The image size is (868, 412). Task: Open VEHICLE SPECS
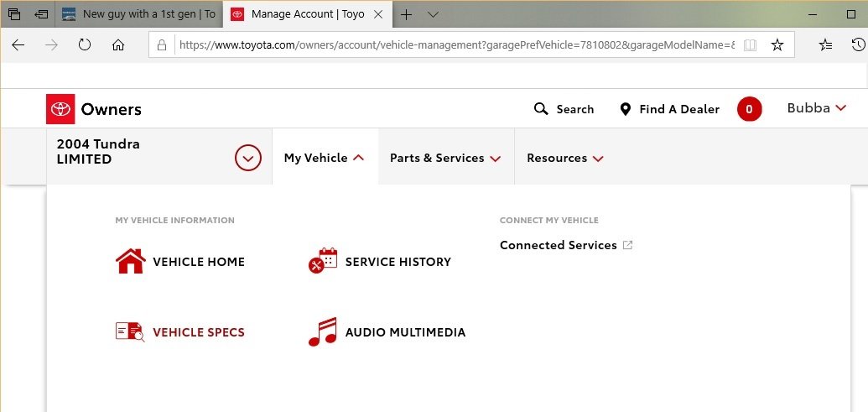click(199, 332)
